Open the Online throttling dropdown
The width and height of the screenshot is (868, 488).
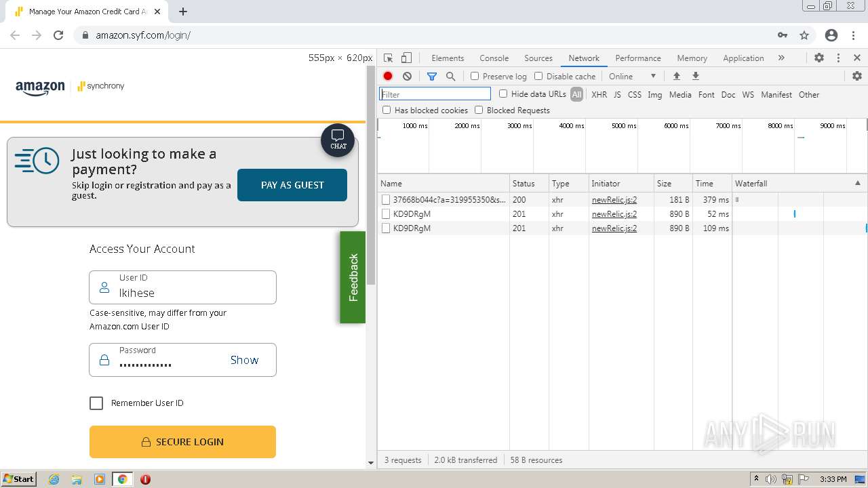click(x=632, y=77)
